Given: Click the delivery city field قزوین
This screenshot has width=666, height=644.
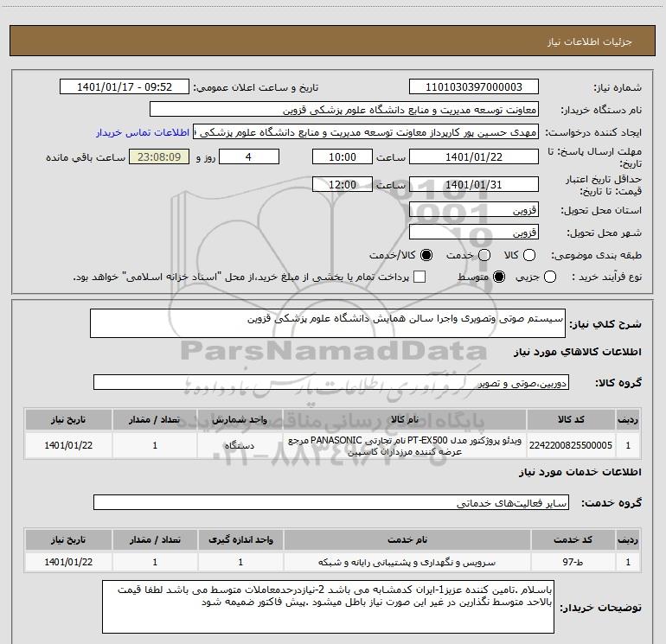Looking at the screenshot, I should 474,233.
